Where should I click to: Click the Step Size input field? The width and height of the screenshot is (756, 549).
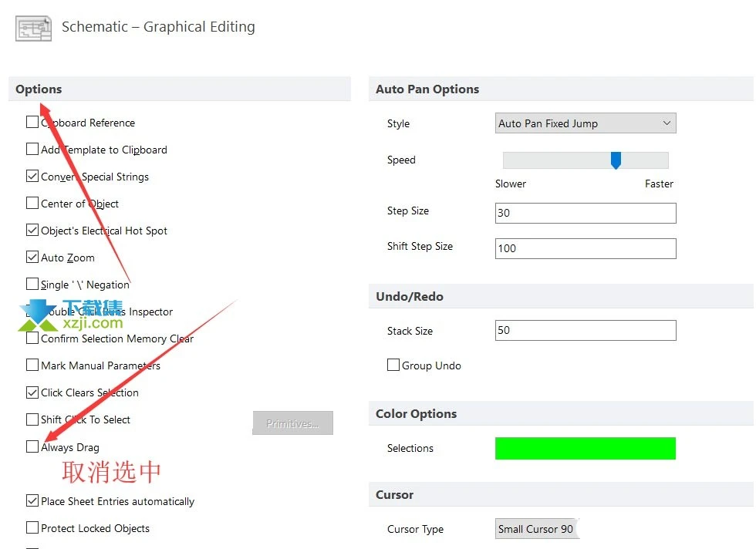point(586,213)
